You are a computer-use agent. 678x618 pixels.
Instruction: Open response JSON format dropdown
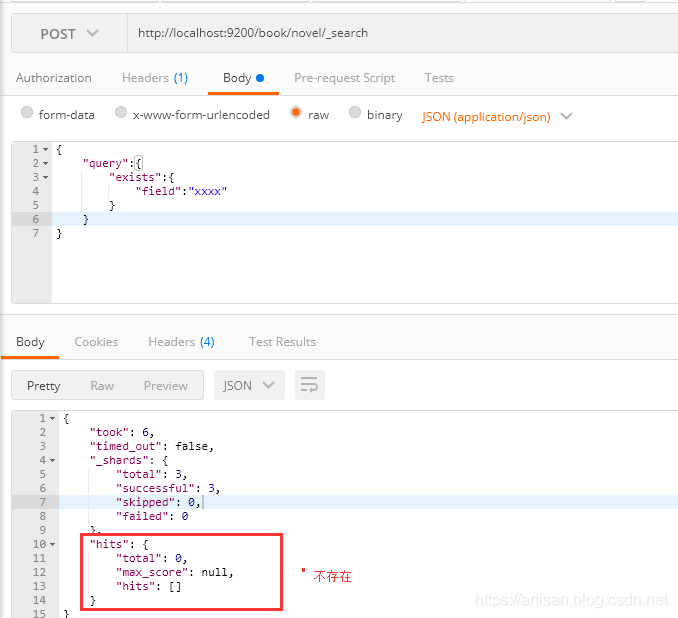pos(250,385)
